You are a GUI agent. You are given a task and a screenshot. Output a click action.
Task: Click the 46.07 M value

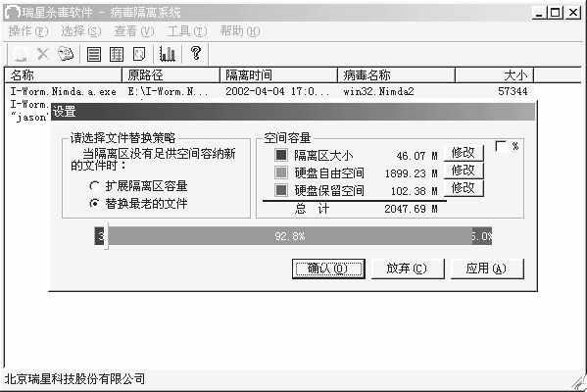tap(416, 156)
